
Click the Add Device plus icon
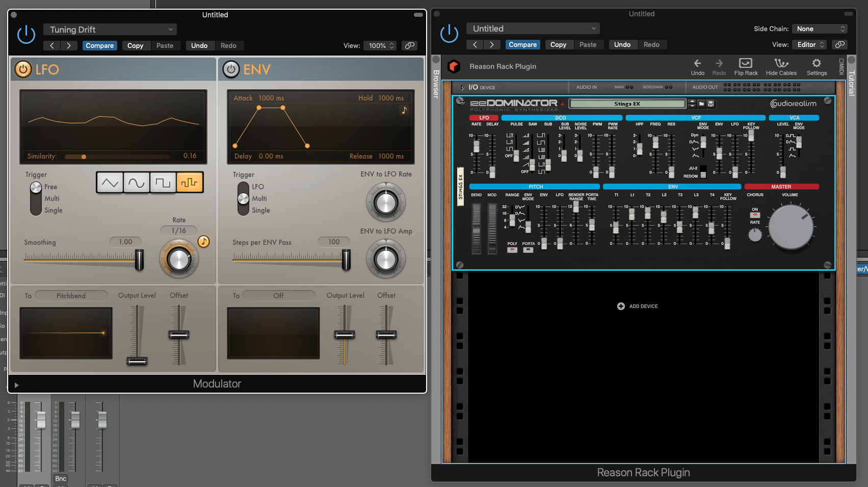click(x=621, y=306)
